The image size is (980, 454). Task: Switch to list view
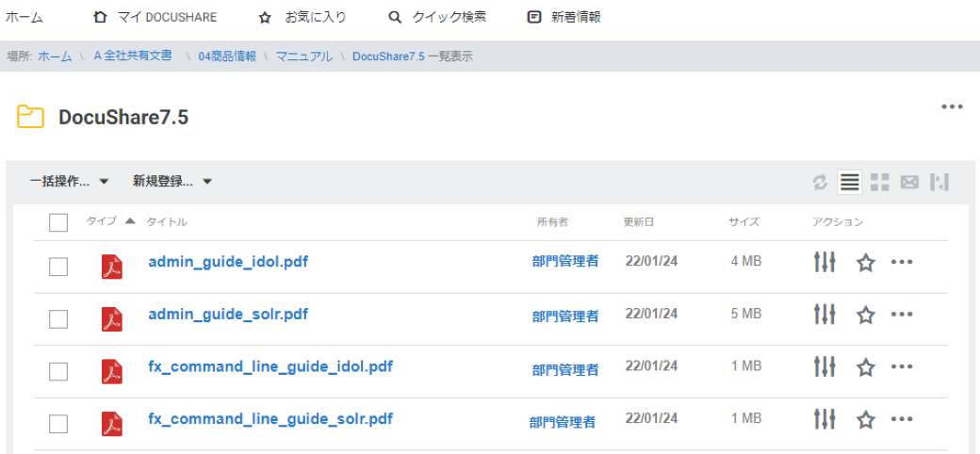point(849,183)
